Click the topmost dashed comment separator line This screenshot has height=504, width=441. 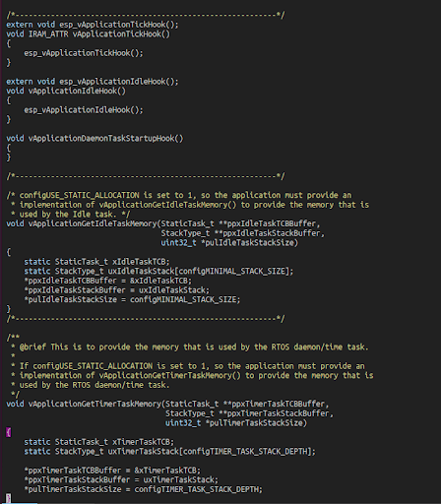coord(146,15)
